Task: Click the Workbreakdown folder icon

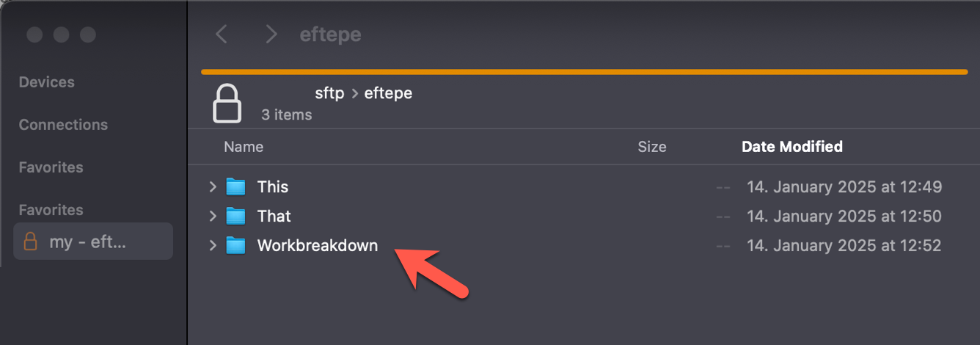Action: [235, 246]
